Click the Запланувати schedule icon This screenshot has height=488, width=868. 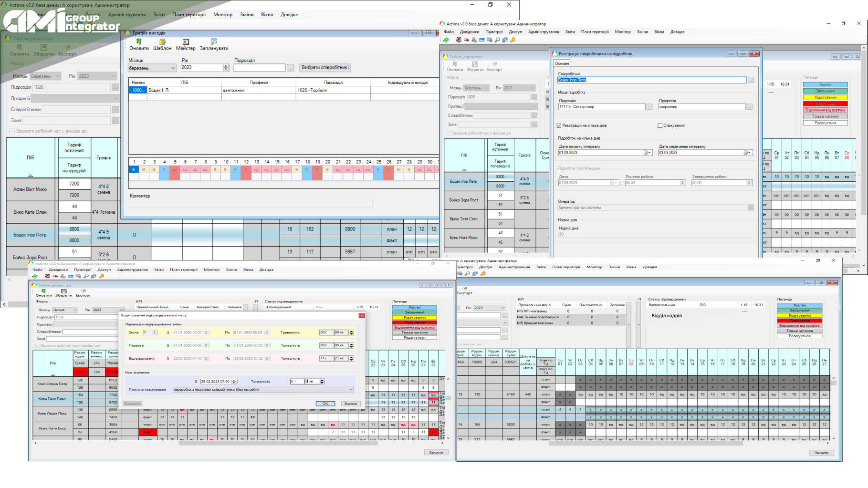[x=214, y=42]
